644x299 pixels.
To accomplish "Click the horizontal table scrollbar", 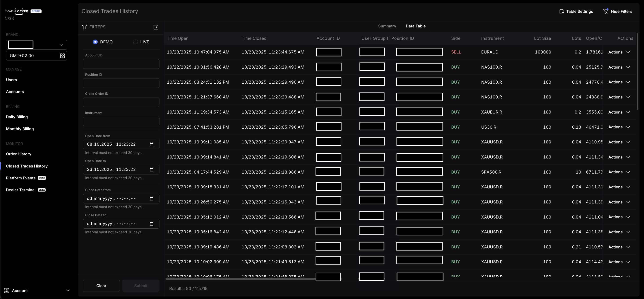I will coord(240,279).
